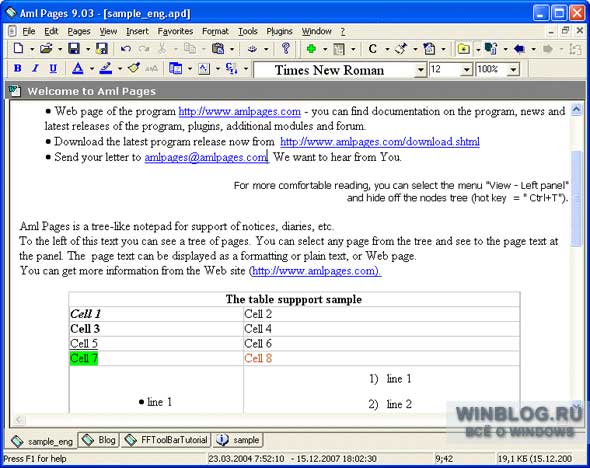
Task: Switch to the sample document tab
Action: (238, 439)
